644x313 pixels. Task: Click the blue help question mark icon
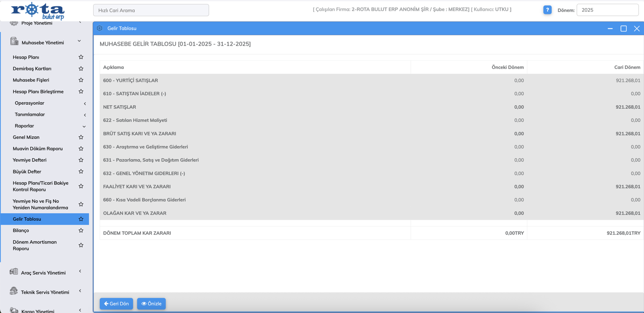[x=547, y=10]
